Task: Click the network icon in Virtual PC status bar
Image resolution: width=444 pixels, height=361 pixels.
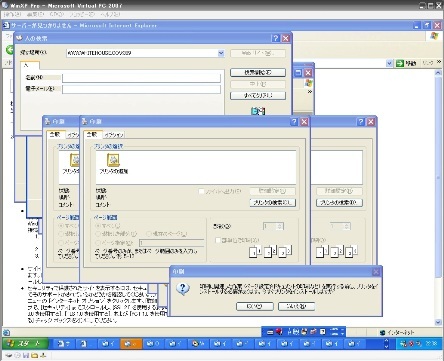Action: point(43,356)
